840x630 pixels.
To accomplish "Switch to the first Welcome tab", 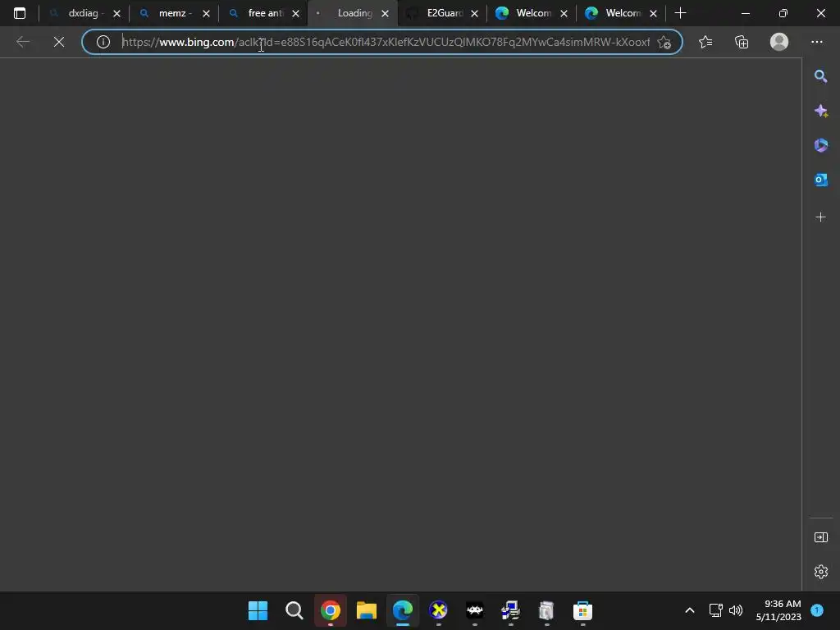I will click(531, 13).
